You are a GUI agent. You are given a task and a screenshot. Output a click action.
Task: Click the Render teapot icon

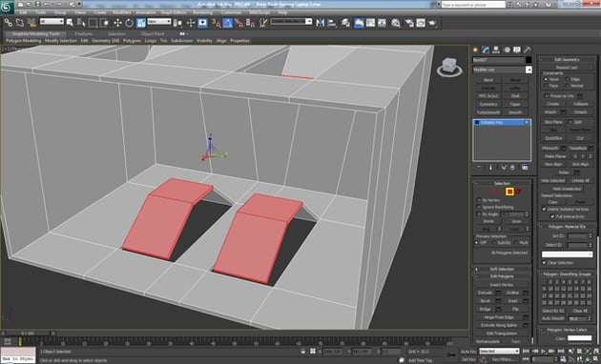[433, 23]
